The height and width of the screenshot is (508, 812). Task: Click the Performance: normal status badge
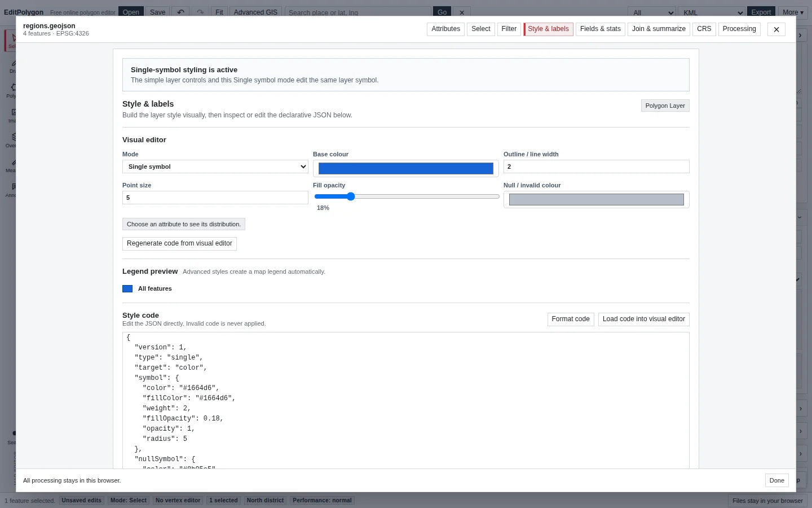(323, 501)
